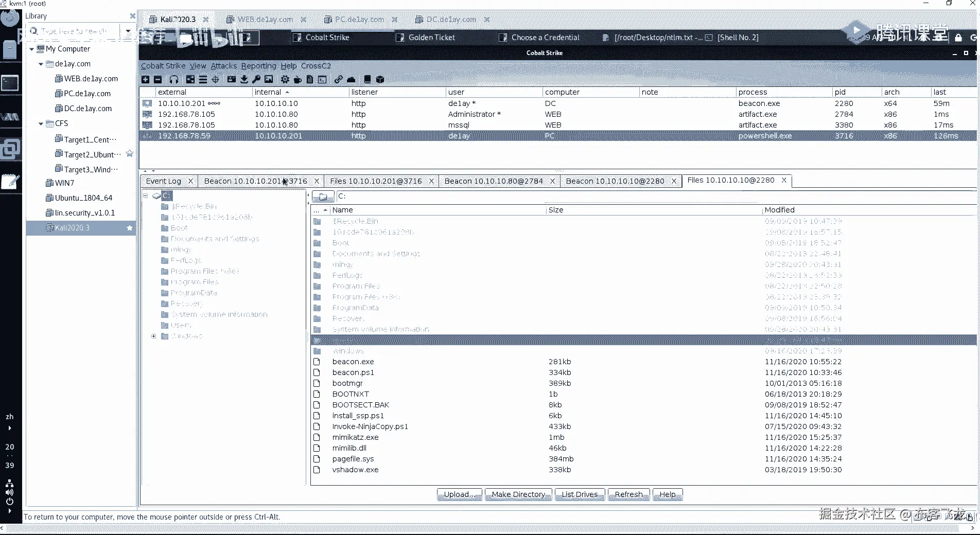Select the mimikatz.exe file row
Image resolution: width=980 pixels, height=535 pixels.
643,437
